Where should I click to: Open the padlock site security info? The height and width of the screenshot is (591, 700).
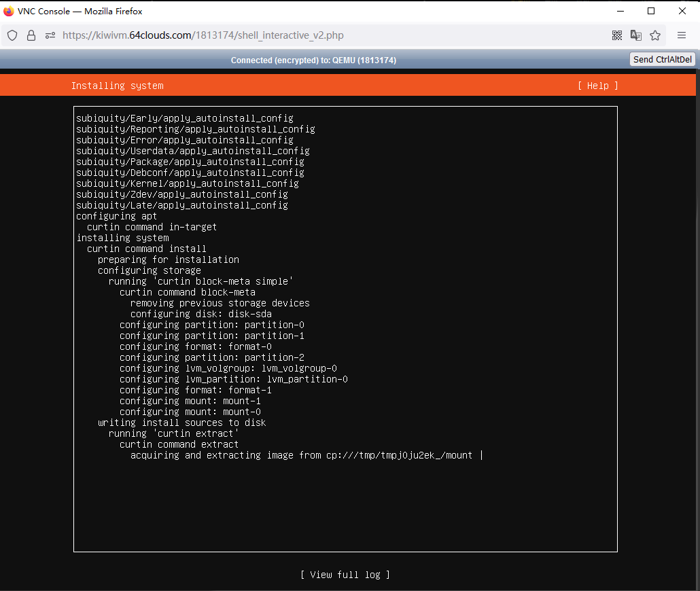click(31, 35)
